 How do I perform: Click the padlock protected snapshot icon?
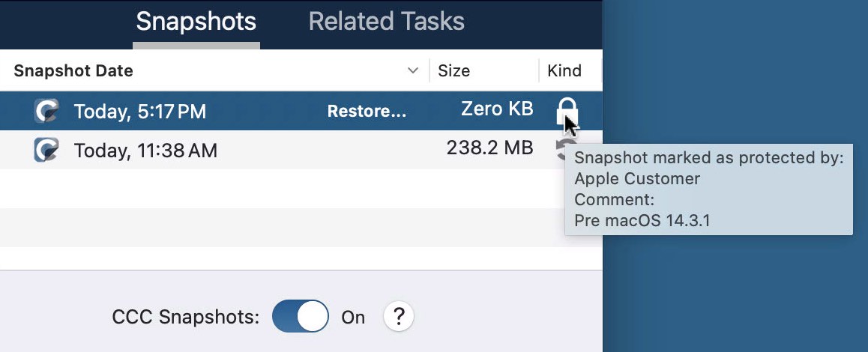(567, 112)
